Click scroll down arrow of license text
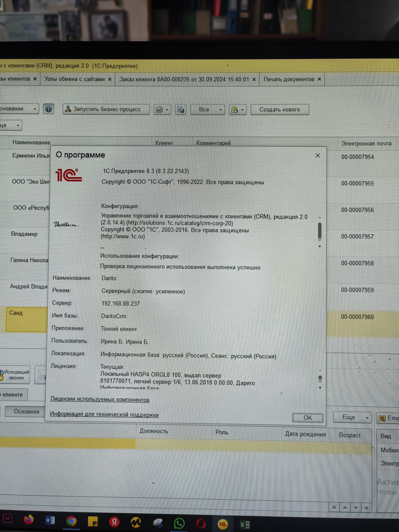The height and width of the screenshot is (532, 399). (x=320, y=388)
